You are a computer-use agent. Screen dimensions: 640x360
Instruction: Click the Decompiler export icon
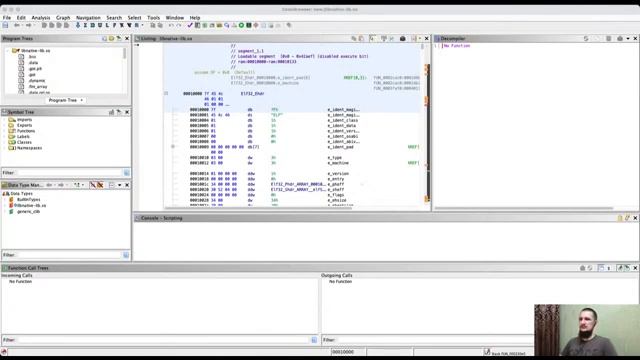pos(609,38)
